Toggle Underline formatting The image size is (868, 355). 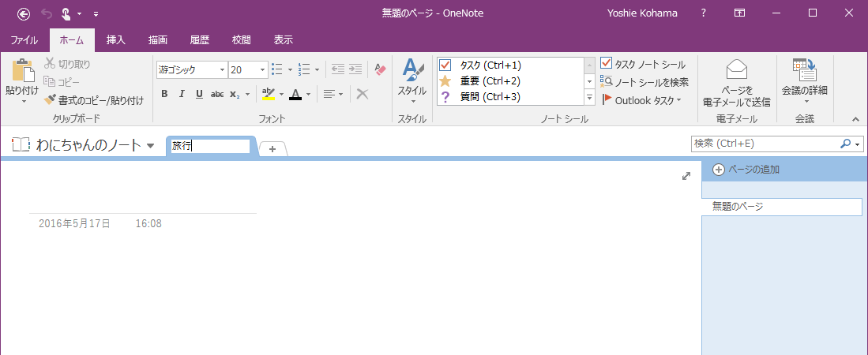point(199,94)
